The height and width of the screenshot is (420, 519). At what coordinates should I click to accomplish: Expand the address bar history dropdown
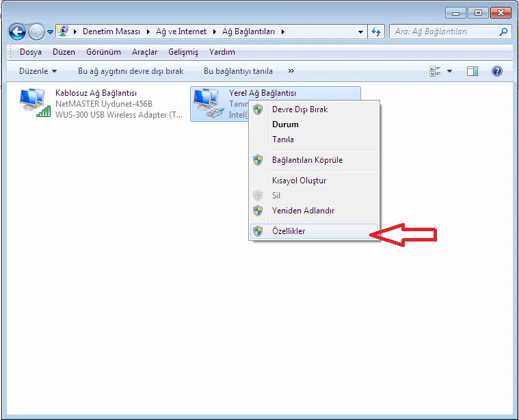361,31
